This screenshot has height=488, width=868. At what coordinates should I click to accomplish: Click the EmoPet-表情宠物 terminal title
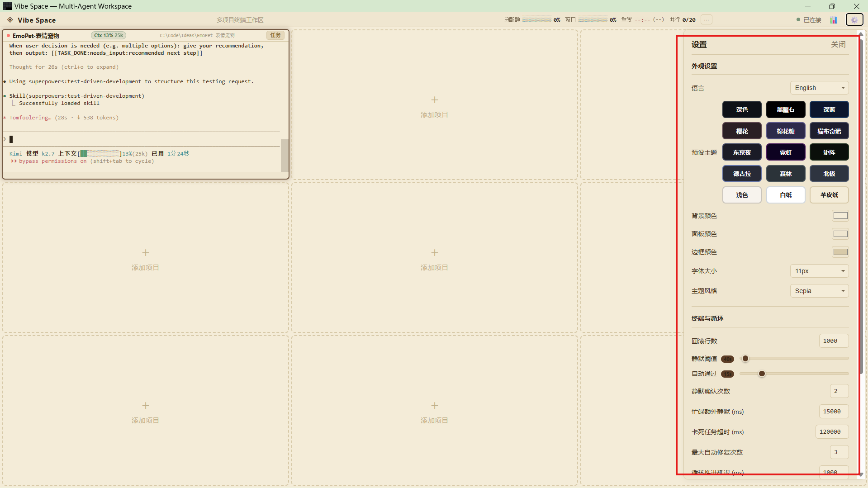36,36
